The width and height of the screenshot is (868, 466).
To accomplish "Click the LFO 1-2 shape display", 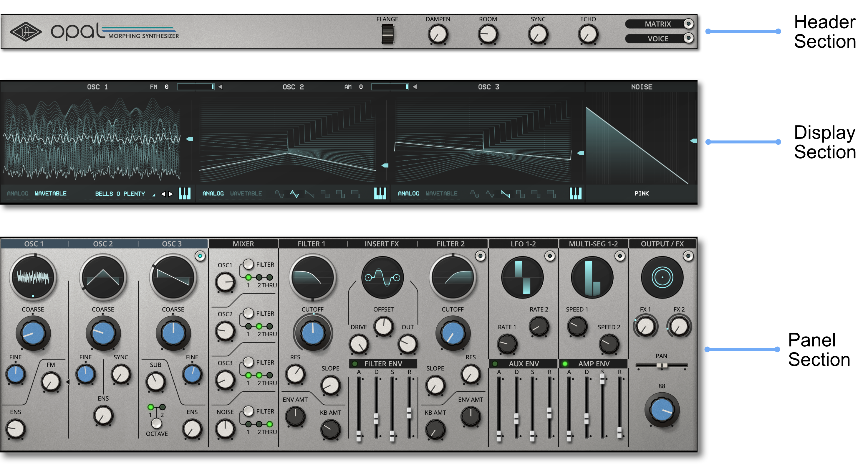I will 523,277.
